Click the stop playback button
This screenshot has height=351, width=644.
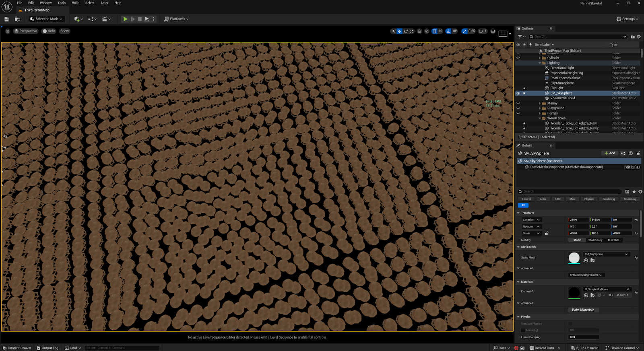(x=140, y=19)
